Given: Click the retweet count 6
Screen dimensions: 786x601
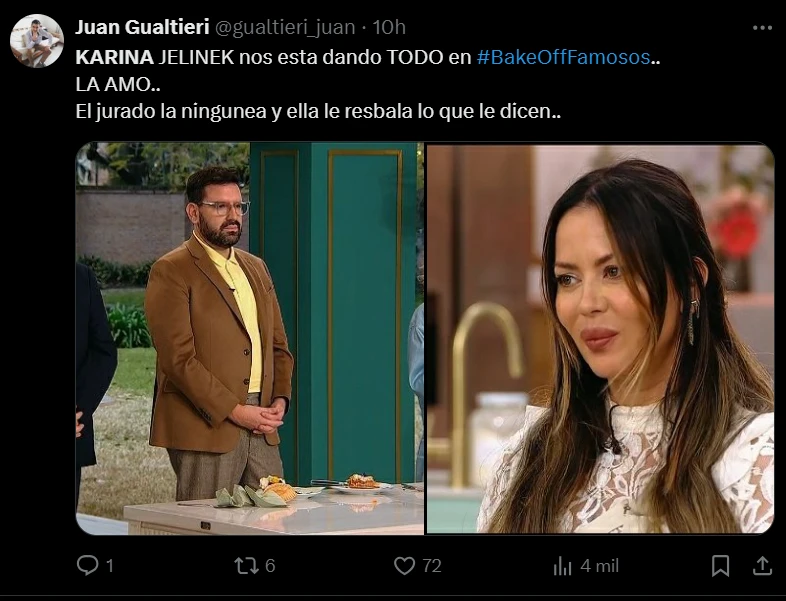Looking at the screenshot, I should 270,566.
